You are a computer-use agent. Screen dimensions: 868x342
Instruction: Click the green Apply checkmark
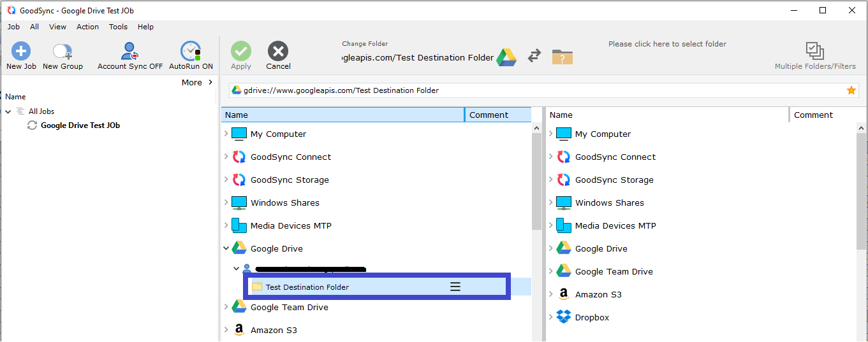[241, 52]
